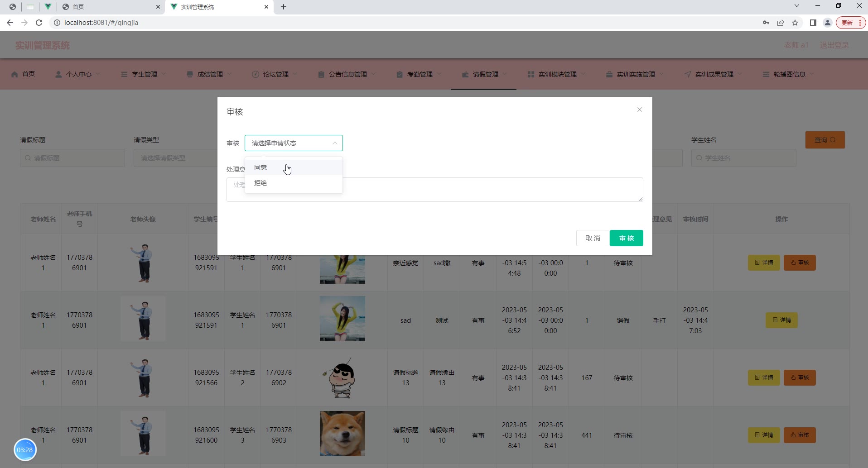Click the address bar URL
Image resolution: width=868 pixels, height=468 pixels.
pyautogui.click(x=101, y=23)
